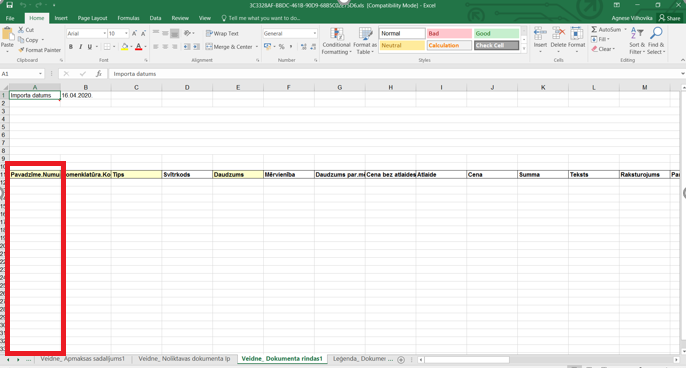Image resolution: width=686 pixels, height=368 pixels.
Task: Toggle underline formatting
Action: [x=90, y=47]
